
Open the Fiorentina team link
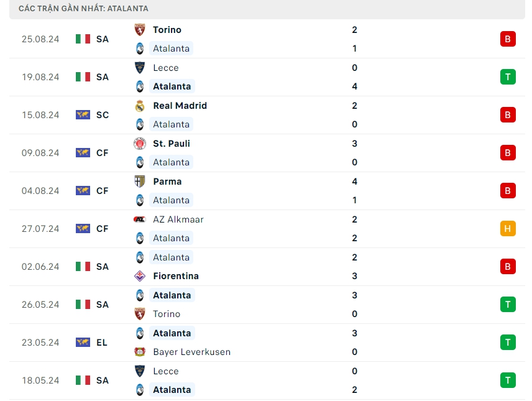[x=176, y=276]
